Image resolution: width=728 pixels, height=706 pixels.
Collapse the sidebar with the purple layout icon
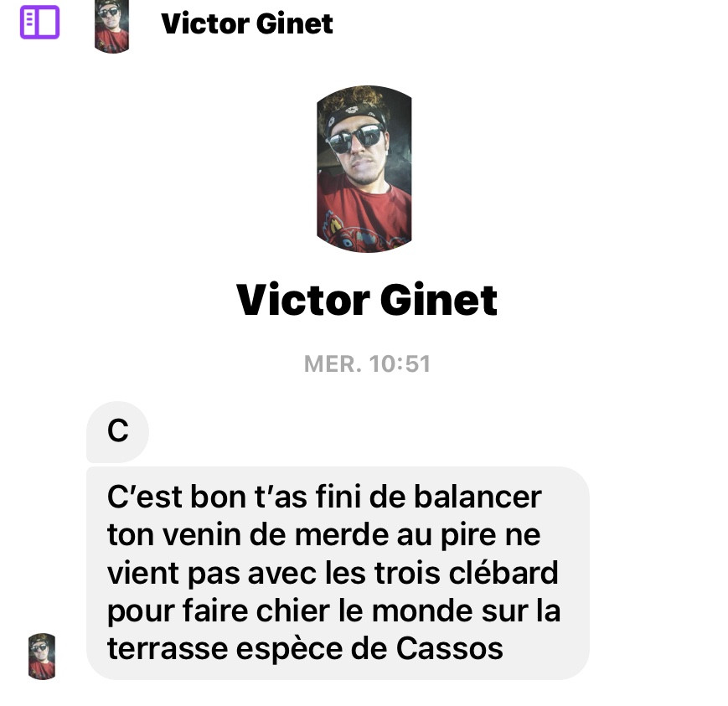(40, 22)
